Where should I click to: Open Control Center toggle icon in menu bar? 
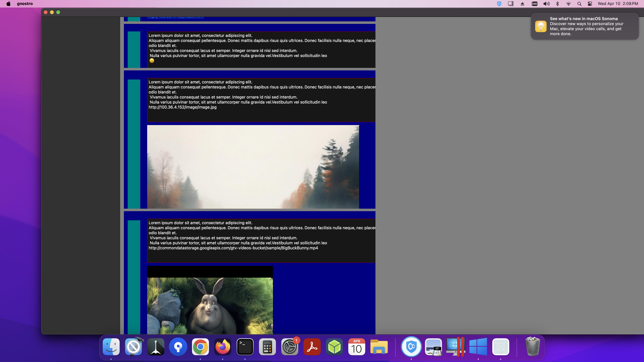click(x=590, y=4)
